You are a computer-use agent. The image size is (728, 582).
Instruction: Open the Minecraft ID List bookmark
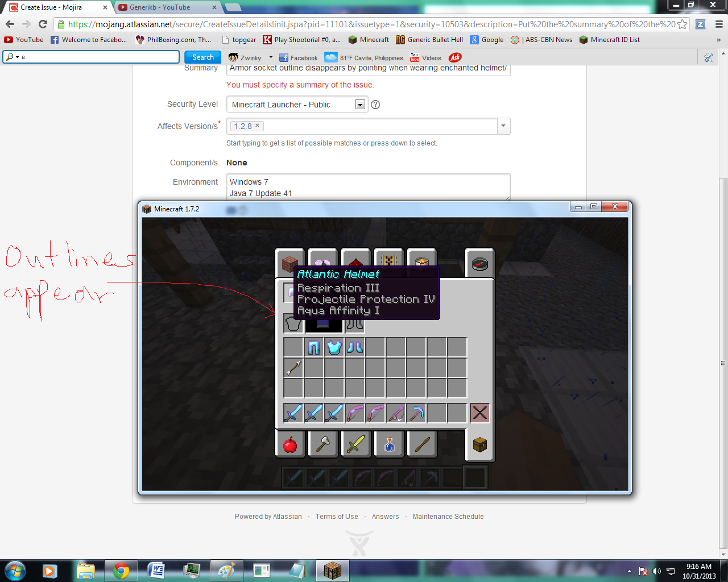(609, 40)
